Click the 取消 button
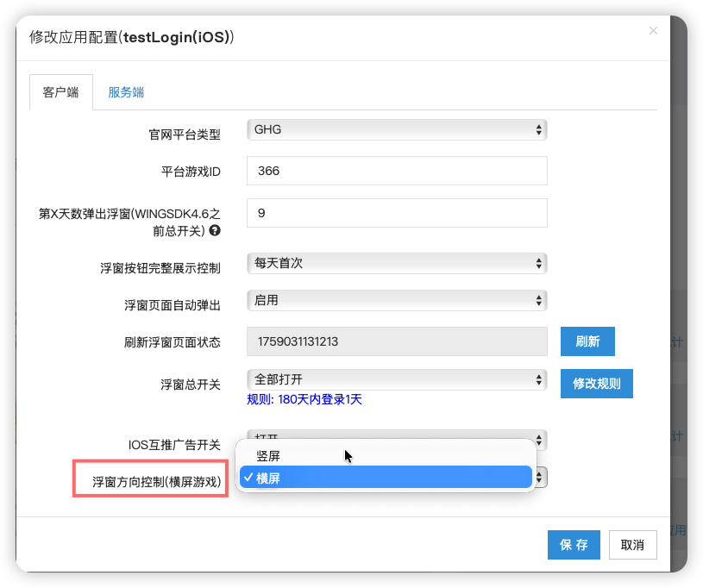The height and width of the screenshot is (588, 703). [x=632, y=545]
